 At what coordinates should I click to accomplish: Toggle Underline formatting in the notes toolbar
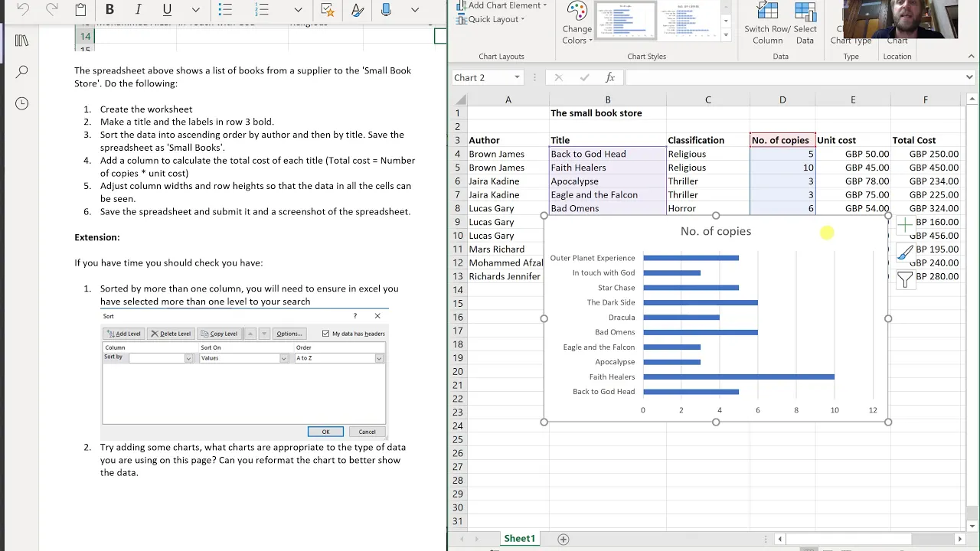tap(167, 10)
